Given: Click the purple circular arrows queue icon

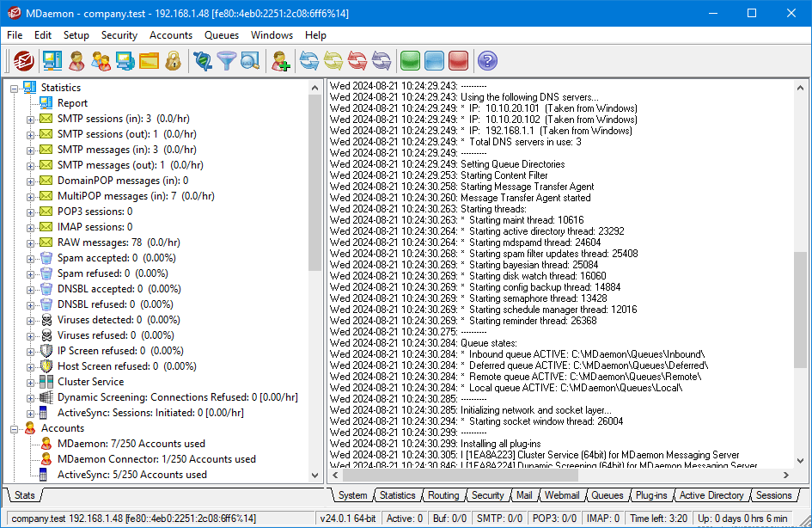Looking at the screenshot, I should point(382,60).
